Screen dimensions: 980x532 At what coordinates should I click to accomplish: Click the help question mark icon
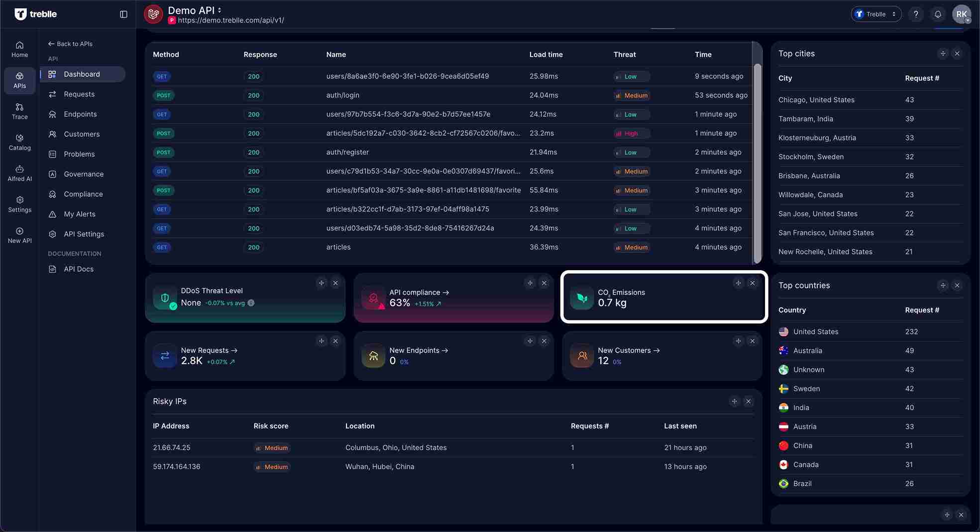(916, 14)
